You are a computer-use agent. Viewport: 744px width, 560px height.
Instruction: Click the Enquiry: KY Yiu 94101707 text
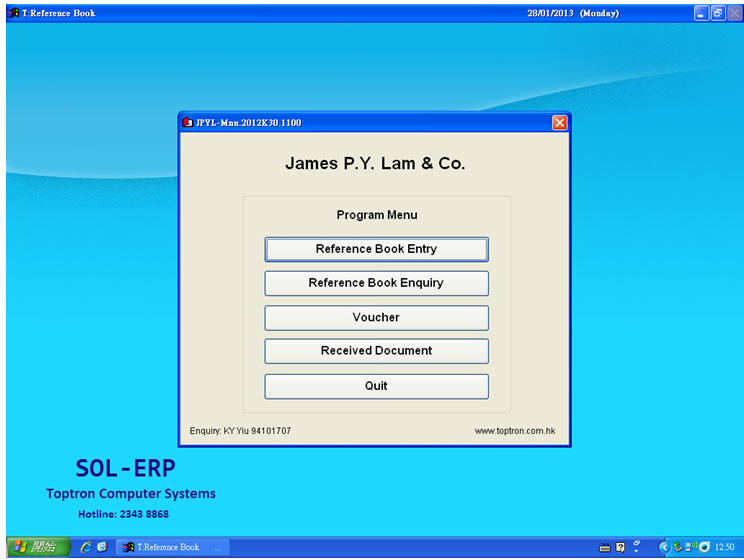point(240,431)
